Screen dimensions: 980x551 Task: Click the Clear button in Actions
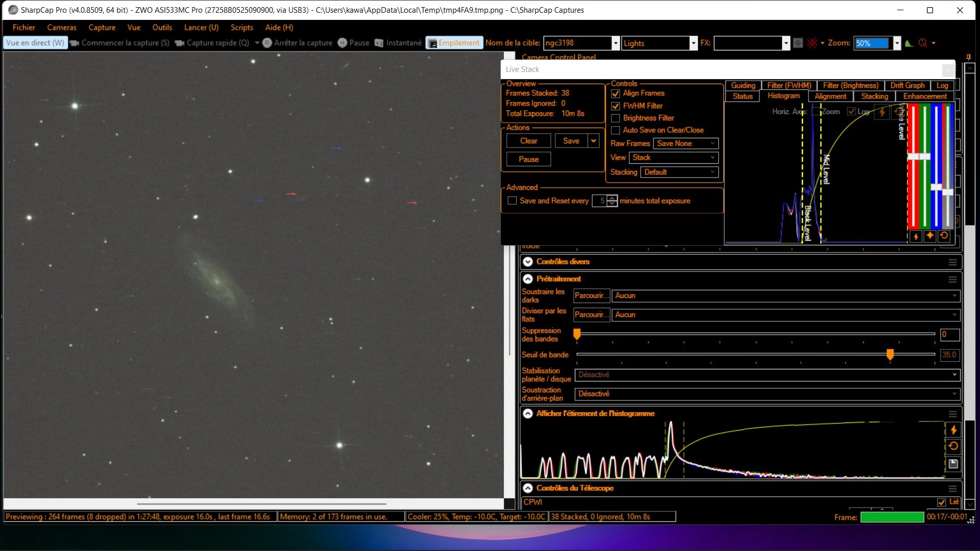click(529, 141)
